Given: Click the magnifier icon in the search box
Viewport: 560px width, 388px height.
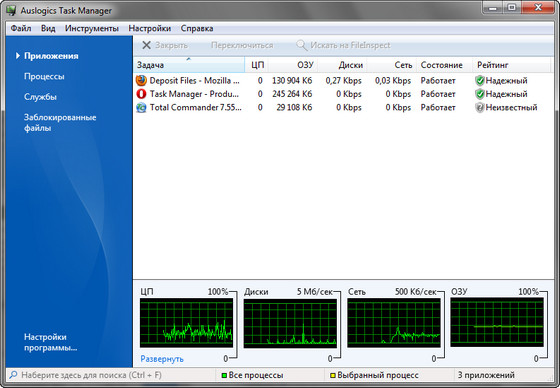Looking at the screenshot, I should point(13,375).
